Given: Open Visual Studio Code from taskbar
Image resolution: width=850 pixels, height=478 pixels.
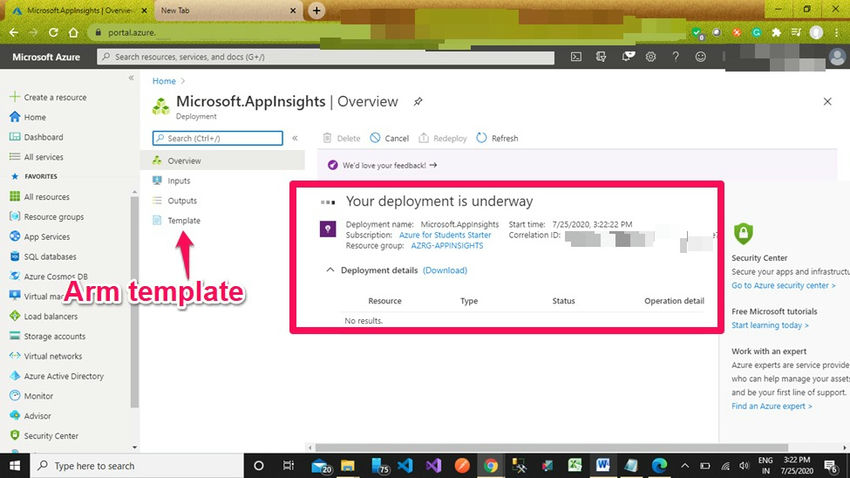Looking at the screenshot, I should coord(405,466).
